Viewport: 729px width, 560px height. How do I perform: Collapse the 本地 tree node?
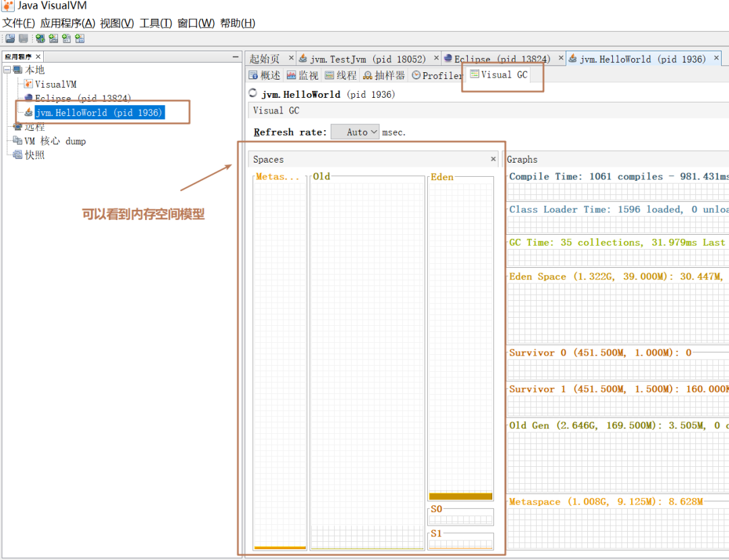7,69
